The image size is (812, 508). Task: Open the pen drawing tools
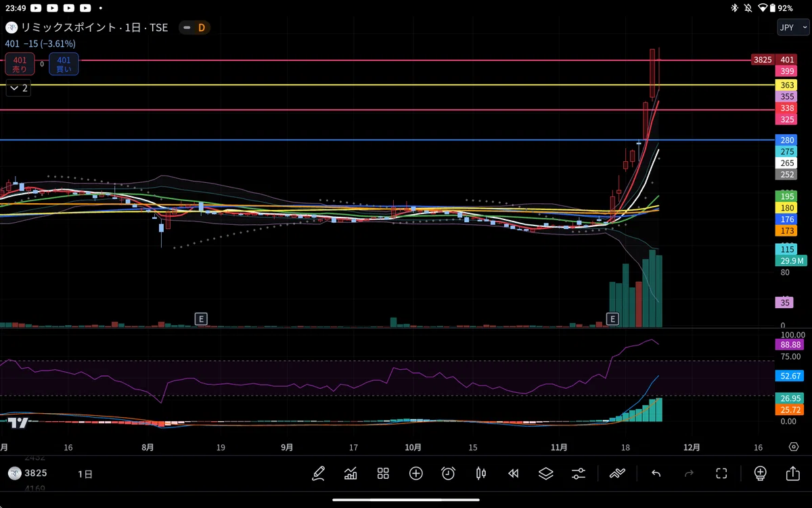point(318,473)
